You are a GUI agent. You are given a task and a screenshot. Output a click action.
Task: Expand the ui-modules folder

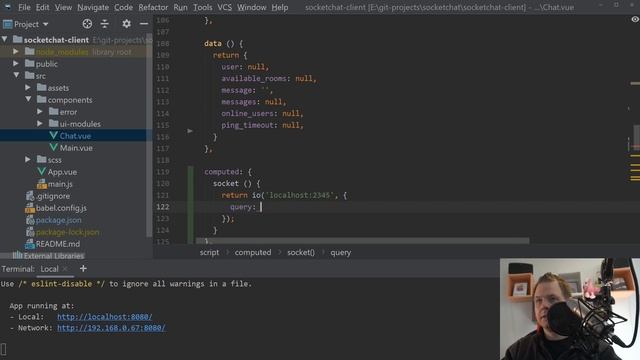tap(40, 123)
